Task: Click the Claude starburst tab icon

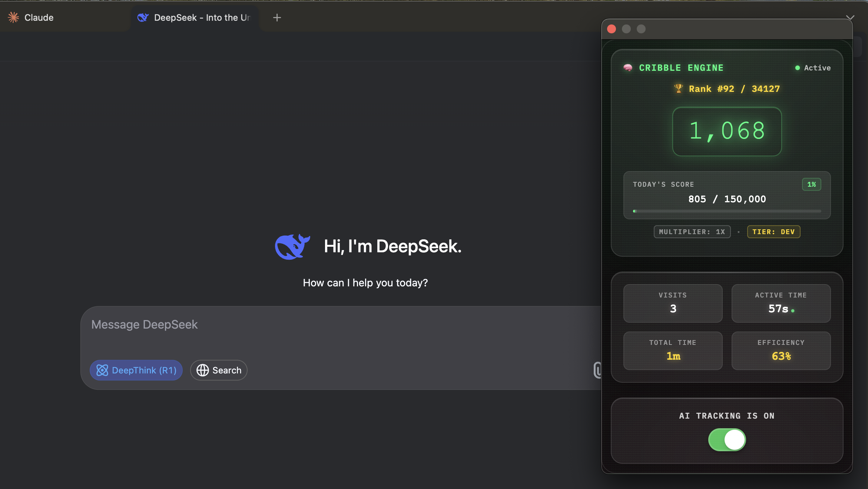Action: (x=13, y=17)
